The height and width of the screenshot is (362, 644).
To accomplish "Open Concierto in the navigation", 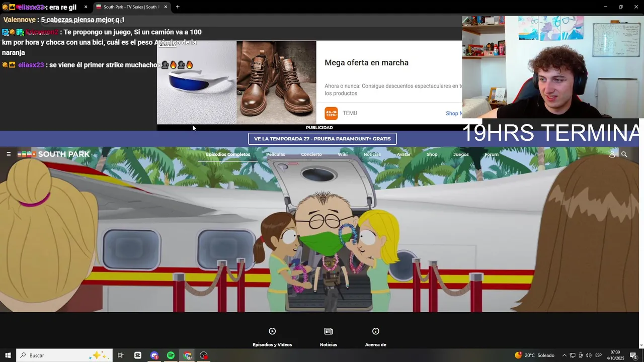I will click(311, 154).
